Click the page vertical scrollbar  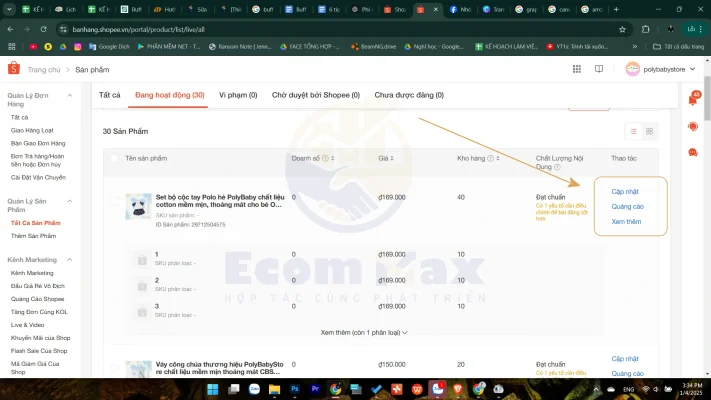coord(707,98)
